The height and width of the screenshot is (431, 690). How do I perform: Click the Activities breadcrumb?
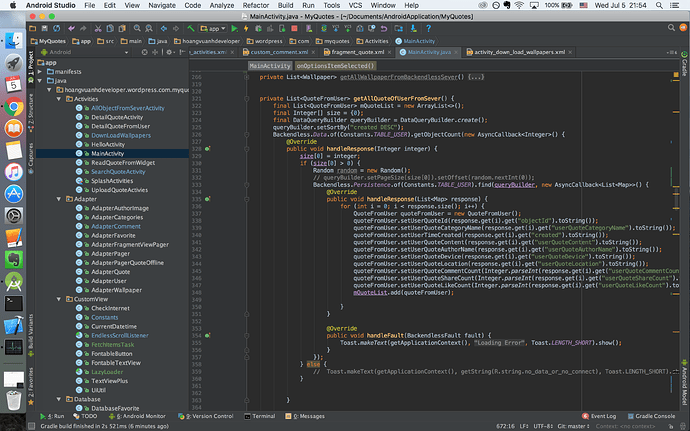[372, 41]
